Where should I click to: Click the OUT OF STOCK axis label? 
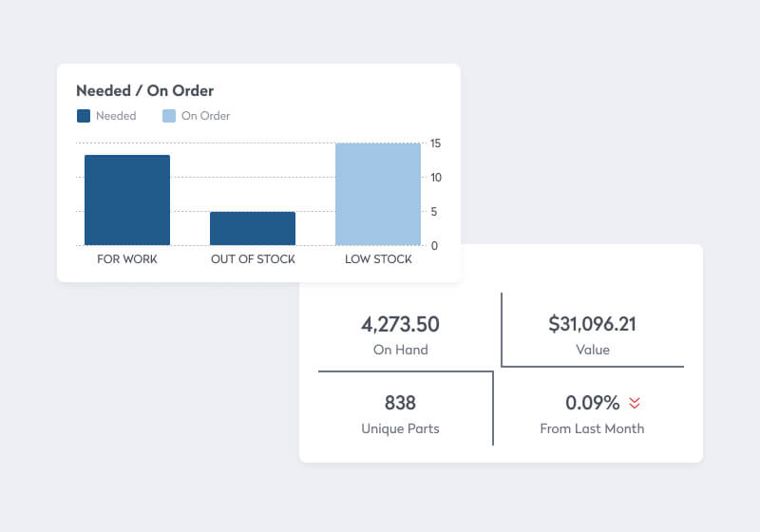click(253, 259)
